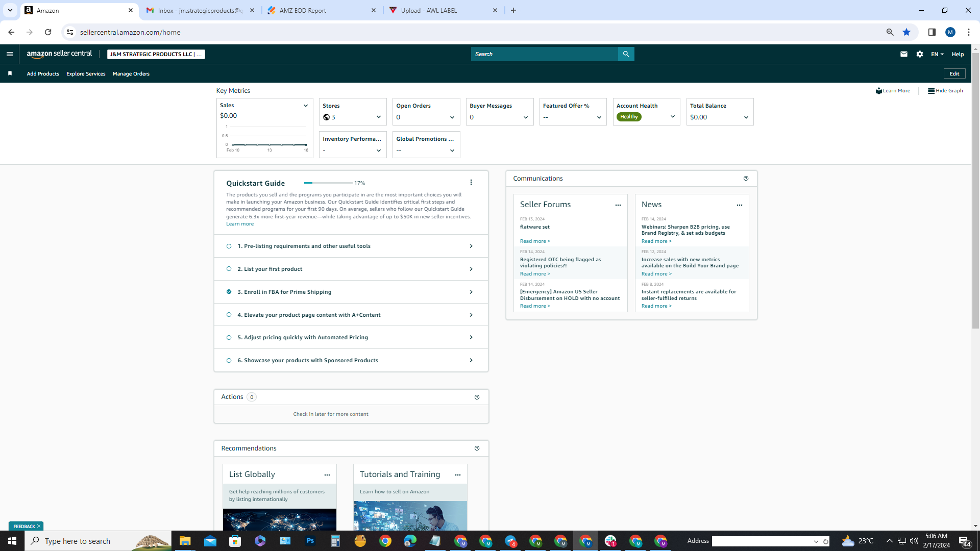Open the buyer messages envelope icon
980x551 pixels.
[x=904, y=54]
